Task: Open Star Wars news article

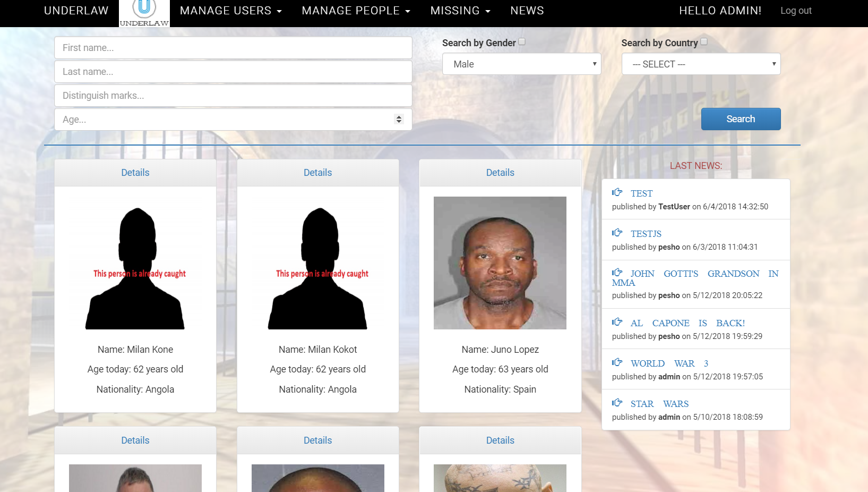Action: [x=659, y=404]
